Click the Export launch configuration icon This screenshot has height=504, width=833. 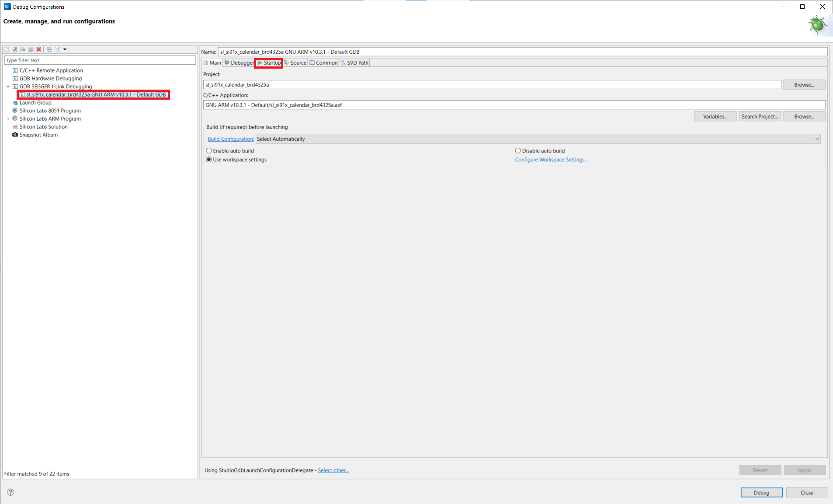tap(23, 49)
